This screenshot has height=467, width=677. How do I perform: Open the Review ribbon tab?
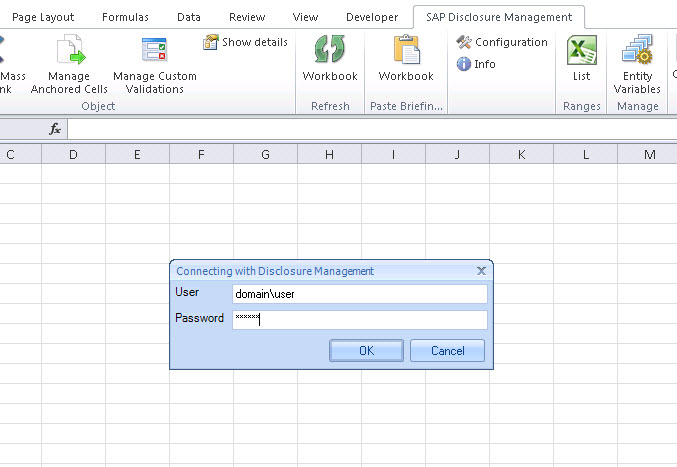coord(247,17)
